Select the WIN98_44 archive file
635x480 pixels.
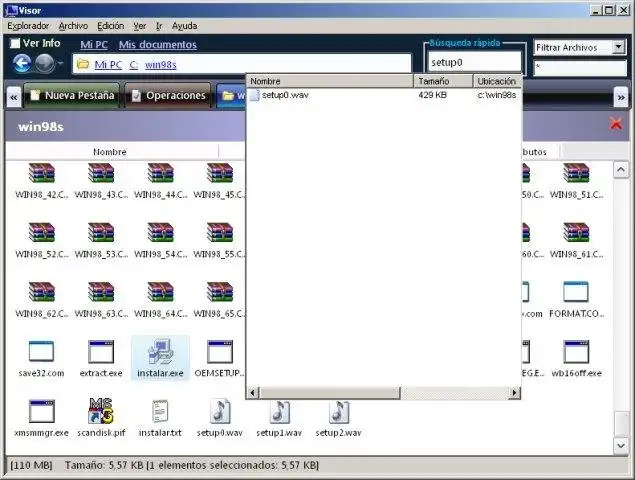coord(160,181)
